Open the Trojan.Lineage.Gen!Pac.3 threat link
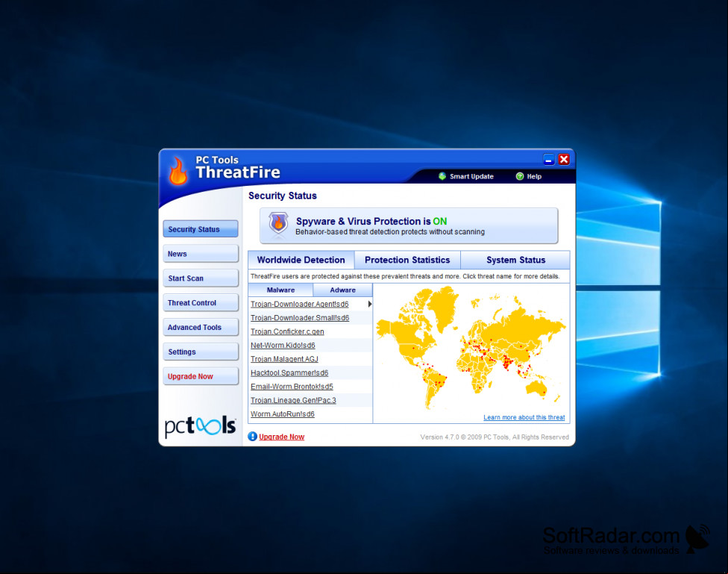Viewport: 728px width, 574px height. [293, 400]
